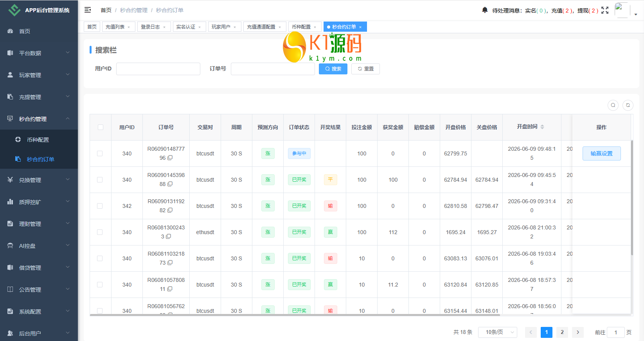The image size is (644, 341).
Task: Check row for user 342
Action: click(100, 206)
